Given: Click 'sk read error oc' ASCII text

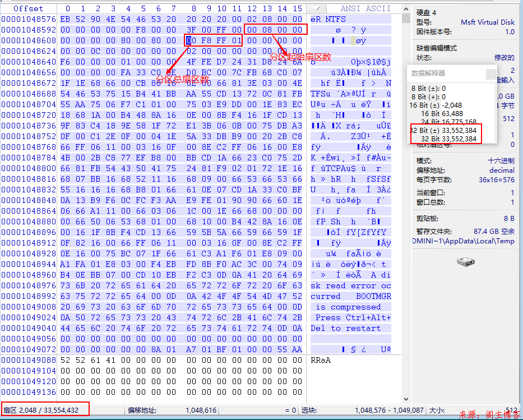Looking at the screenshot, I should point(350,286).
